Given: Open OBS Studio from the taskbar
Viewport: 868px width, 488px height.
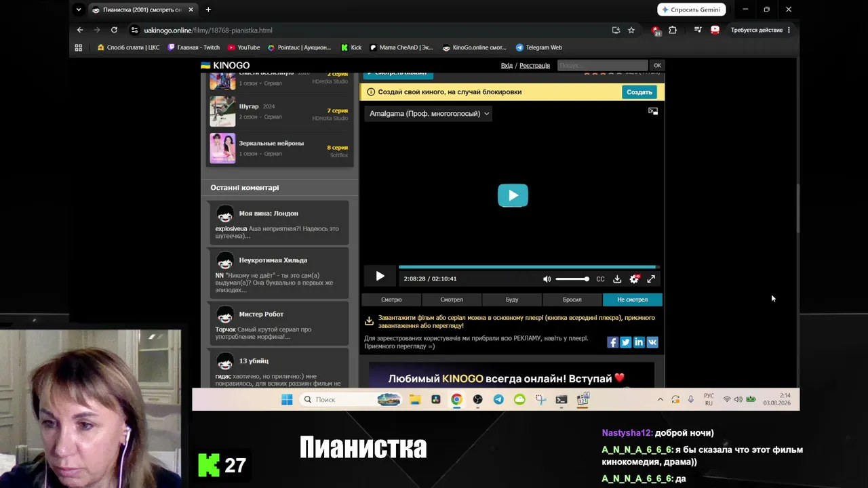Looking at the screenshot, I should tap(478, 400).
